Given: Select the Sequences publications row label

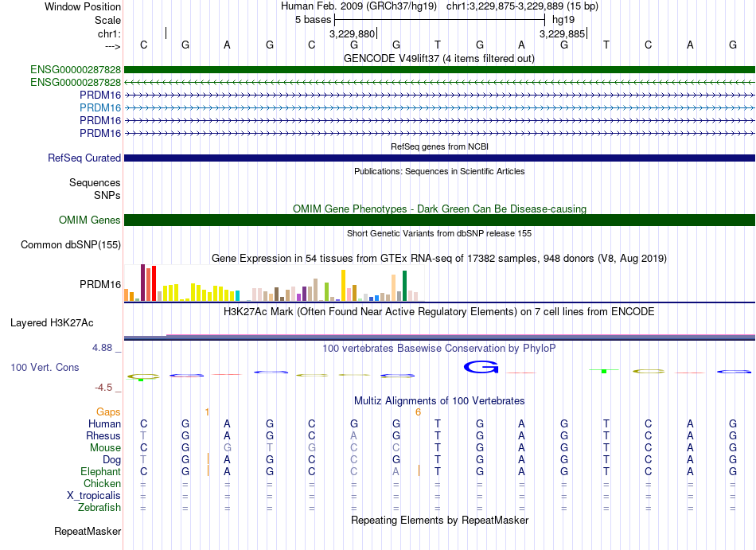Looking at the screenshot, I should click(x=95, y=183).
